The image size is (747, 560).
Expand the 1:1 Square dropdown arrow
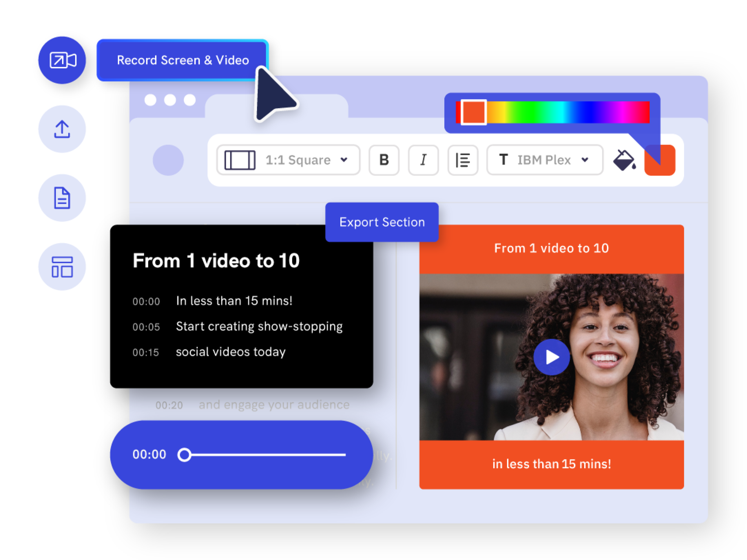coord(344,160)
